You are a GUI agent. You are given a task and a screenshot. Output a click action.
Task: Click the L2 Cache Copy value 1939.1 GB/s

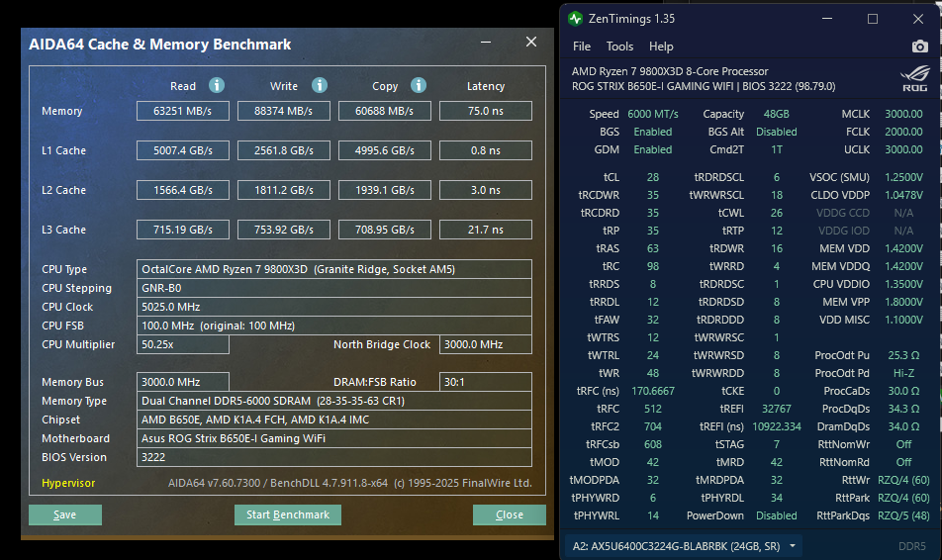point(385,190)
